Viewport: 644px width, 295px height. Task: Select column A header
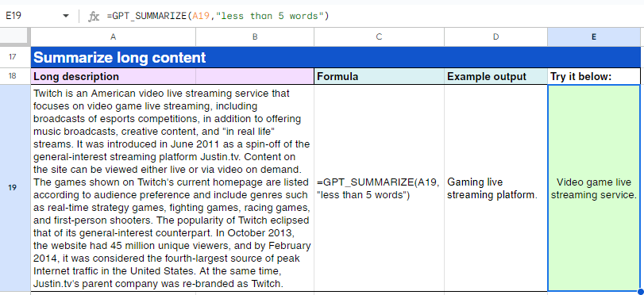[x=114, y=37]
